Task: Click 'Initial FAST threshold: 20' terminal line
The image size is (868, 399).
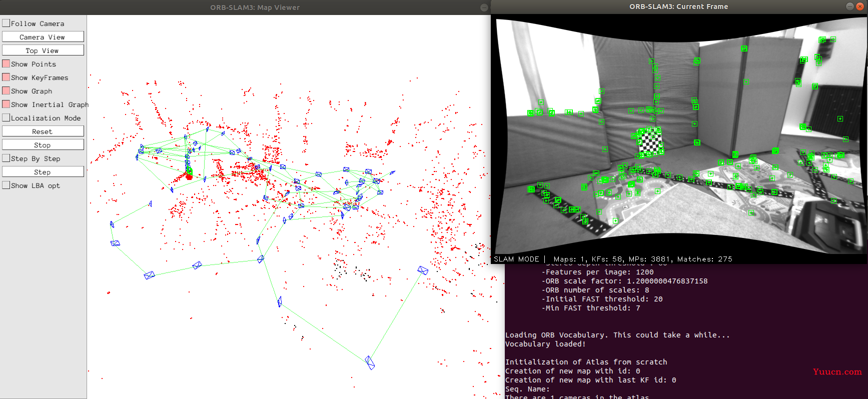Action: point(602,299)
